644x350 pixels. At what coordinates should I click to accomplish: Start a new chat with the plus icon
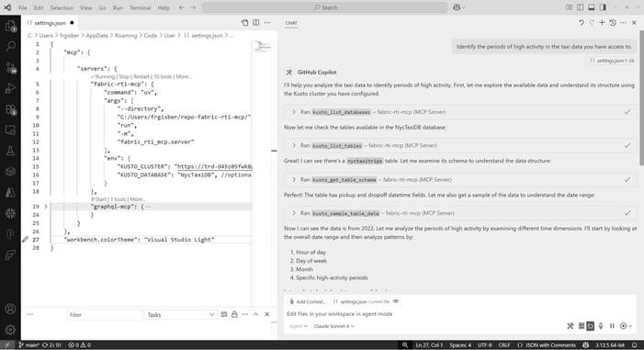(x=602, y=23)
